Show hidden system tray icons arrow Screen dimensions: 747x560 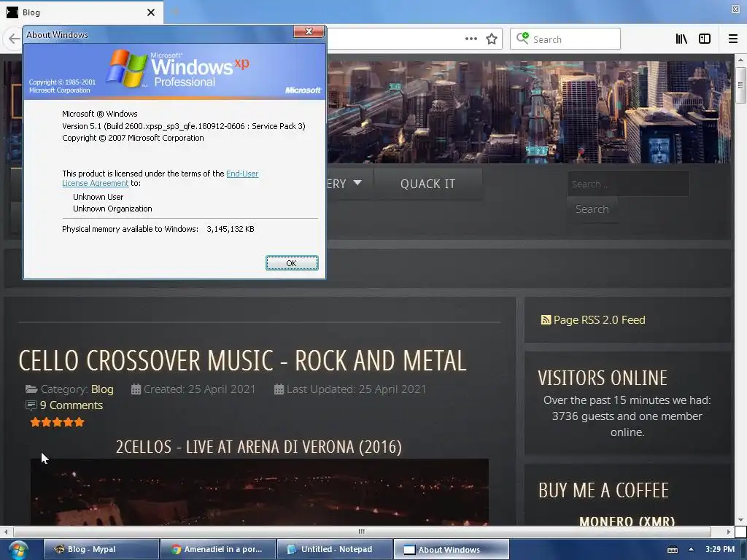[691, 549]
